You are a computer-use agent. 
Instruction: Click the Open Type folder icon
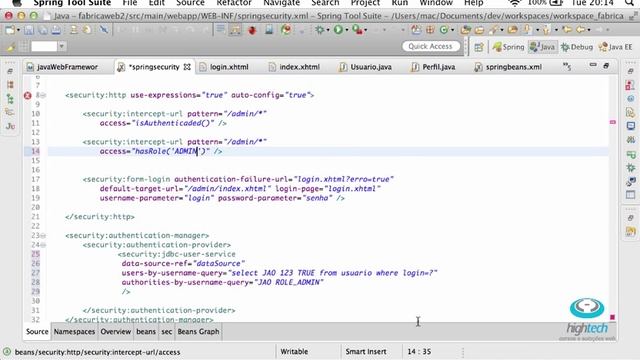tap(465, 30)
